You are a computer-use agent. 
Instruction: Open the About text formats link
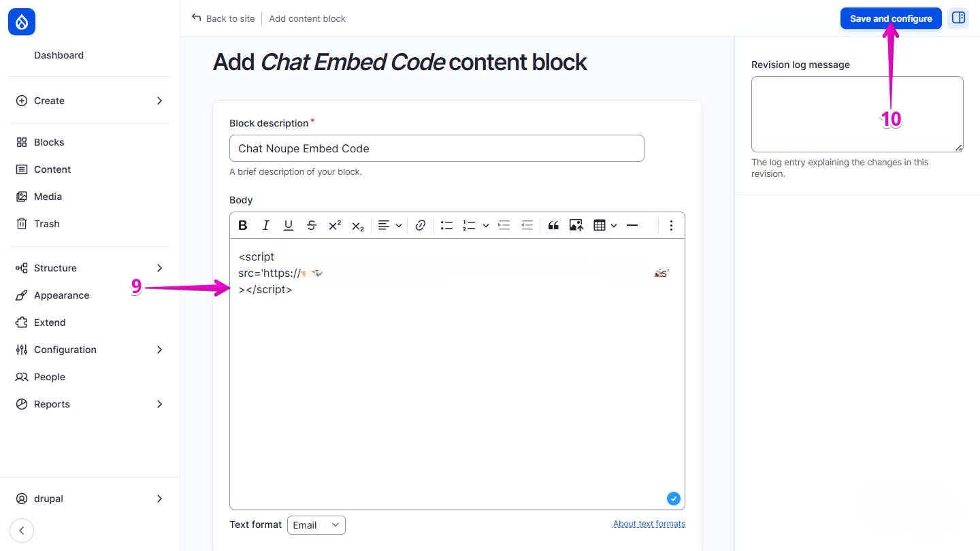tap(649, 523)
